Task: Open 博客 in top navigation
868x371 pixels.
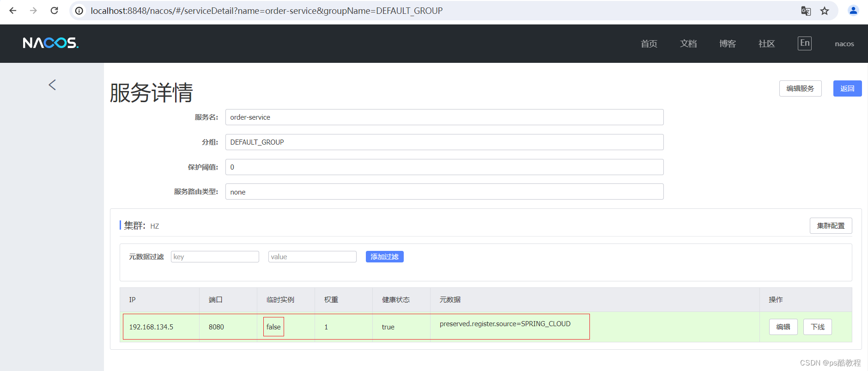Action: pos(728,43)
